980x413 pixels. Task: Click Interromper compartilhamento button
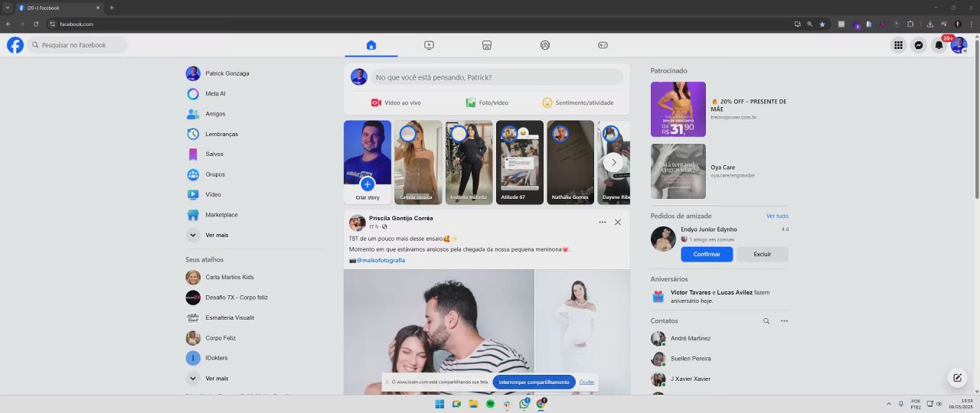[x=534, y=382]
